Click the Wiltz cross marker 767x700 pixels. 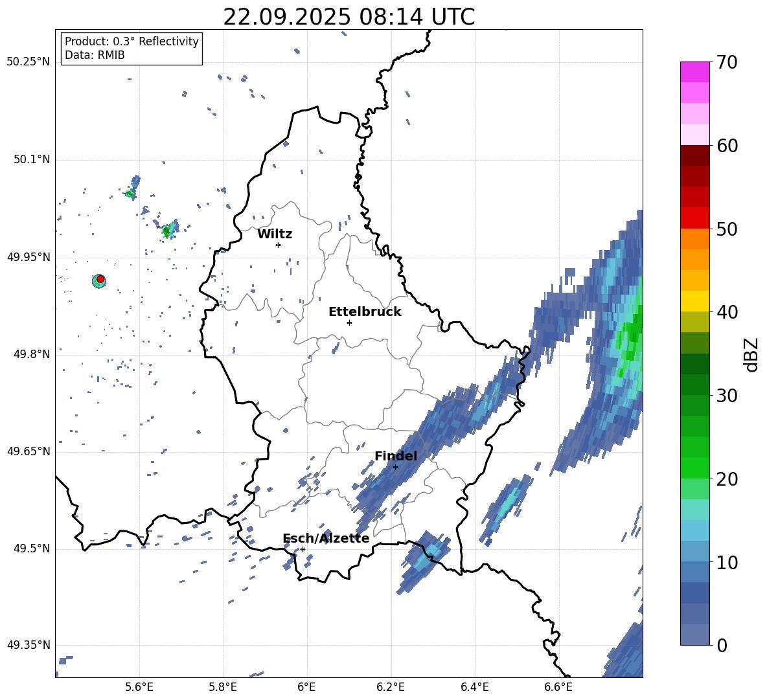tap(278, 245)
